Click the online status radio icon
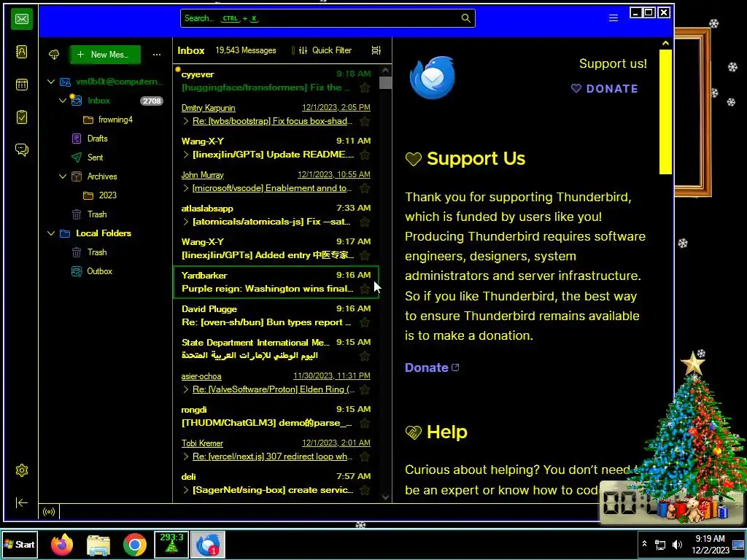 click(49, 512)
